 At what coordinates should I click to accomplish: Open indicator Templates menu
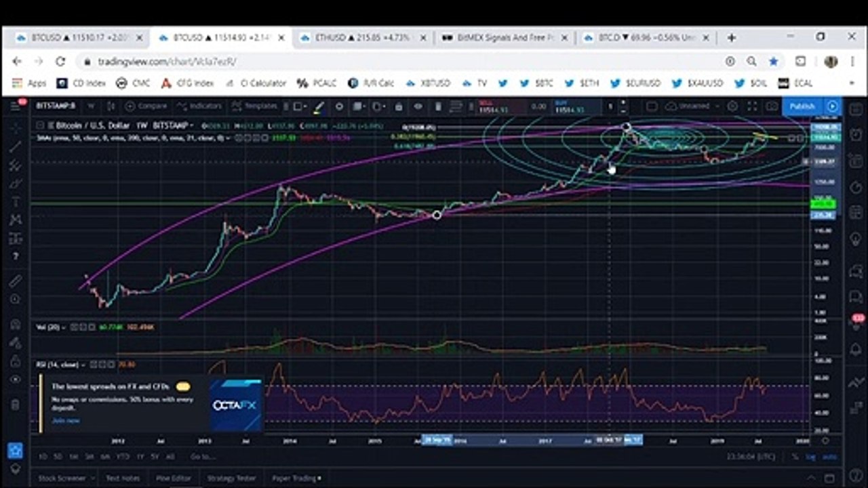(x=254, y=106)
